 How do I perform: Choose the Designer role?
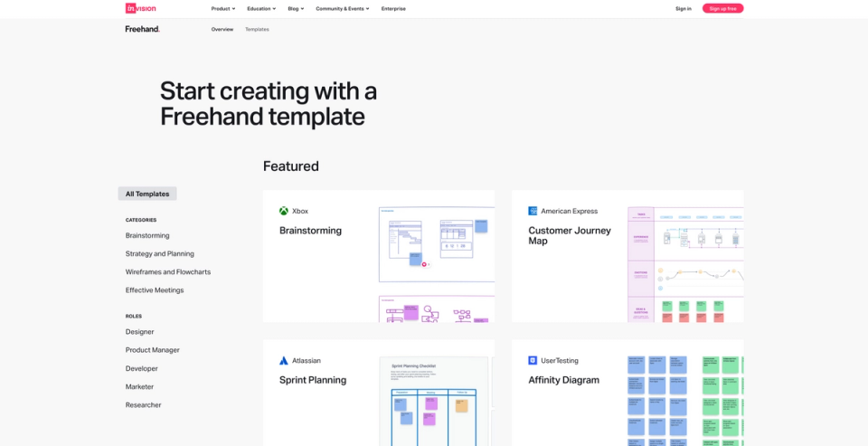[139, 332]
